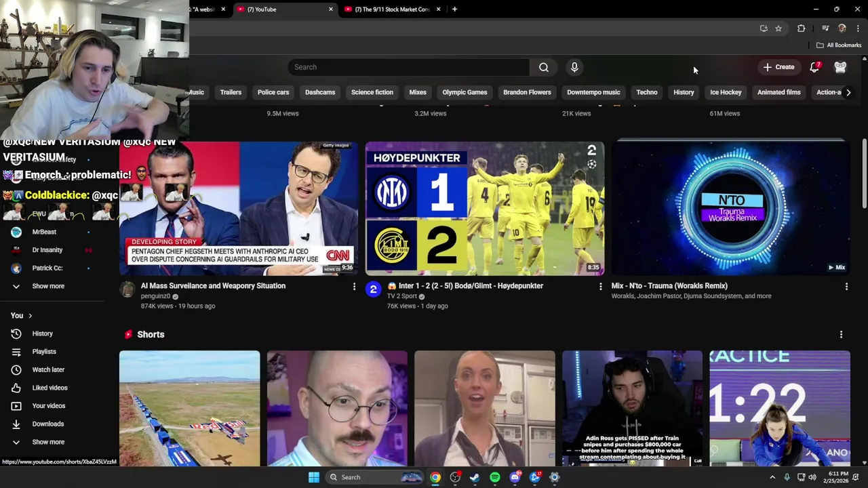Screen dimensions: 868x488
Task: Select the Olympic Games category chip
Action: 465,92
